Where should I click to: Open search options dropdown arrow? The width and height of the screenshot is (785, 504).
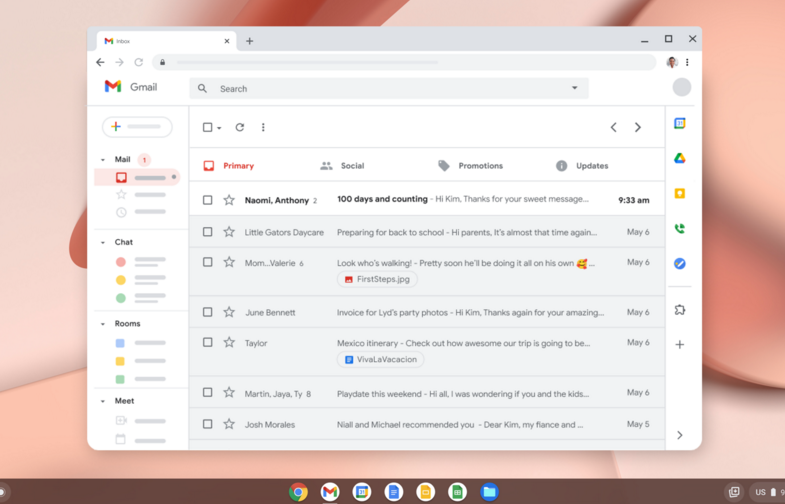point(575,88)
